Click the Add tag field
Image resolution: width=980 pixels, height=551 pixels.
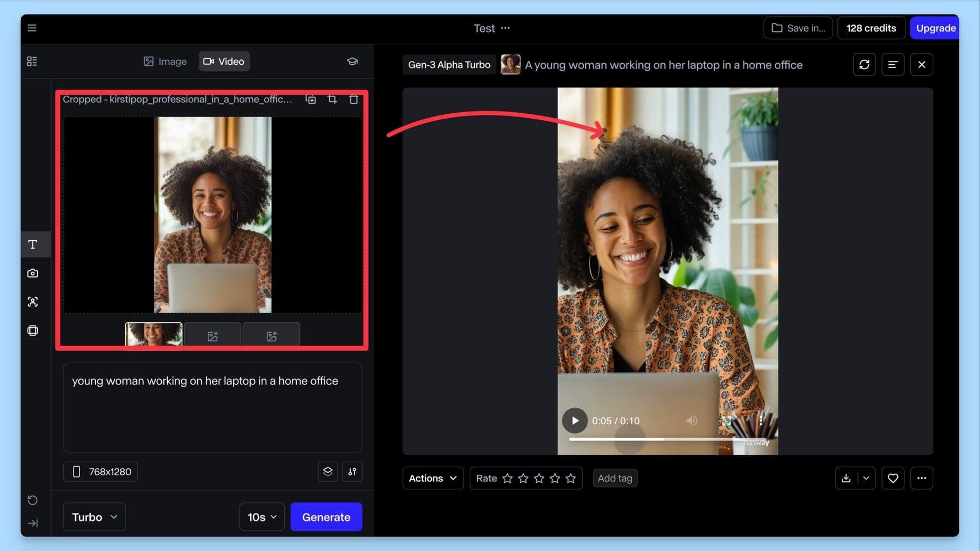[615, 478]
